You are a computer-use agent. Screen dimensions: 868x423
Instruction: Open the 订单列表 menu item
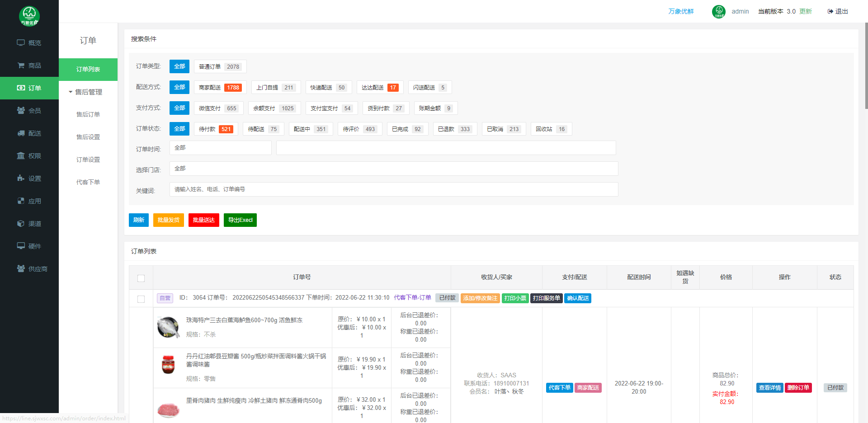(88, 70)
